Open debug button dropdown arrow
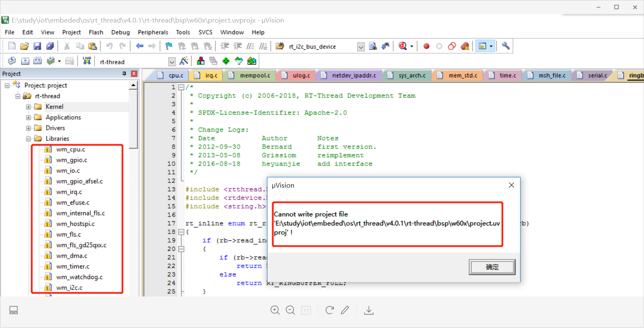 tap(412, 46)
